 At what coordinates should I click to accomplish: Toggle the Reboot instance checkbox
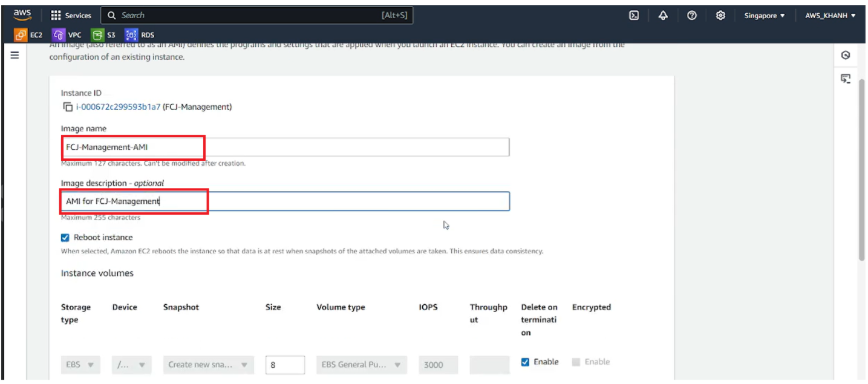pos(65,238)
